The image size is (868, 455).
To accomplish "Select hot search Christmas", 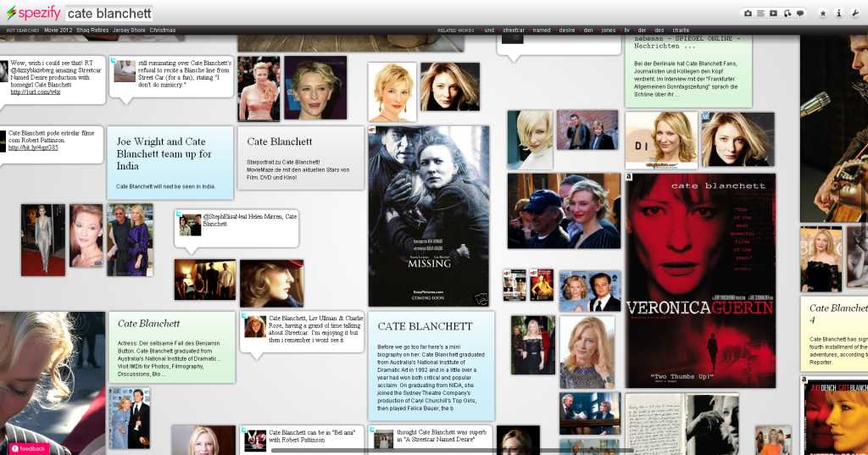I will point(163,31).
